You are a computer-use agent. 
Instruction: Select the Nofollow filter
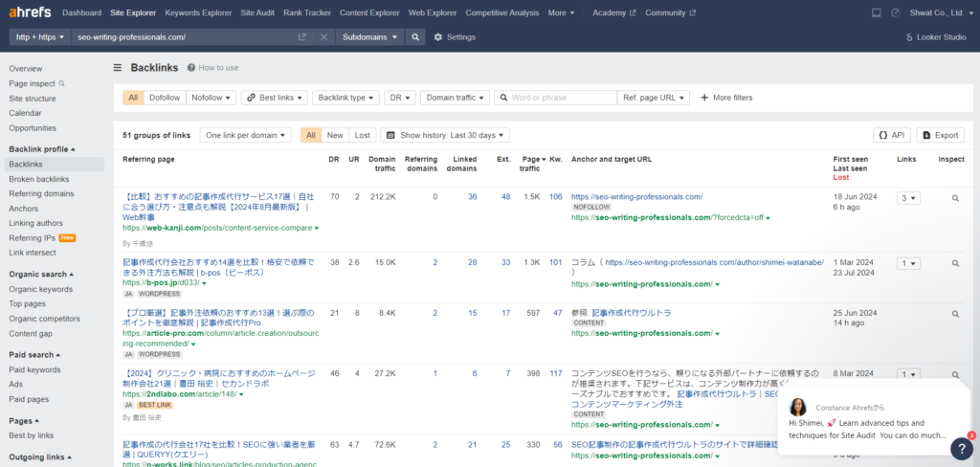(x=210, y=98)
